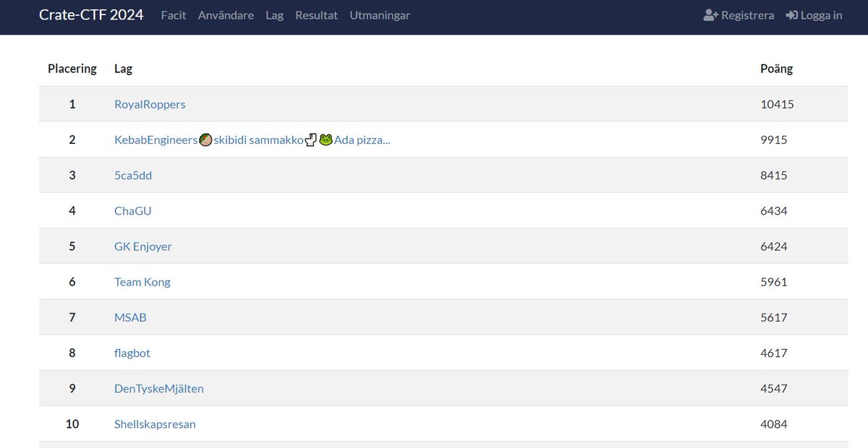Go to the Användare page
This screenshot has width=868, height=448.
click(x=226, y=15)
